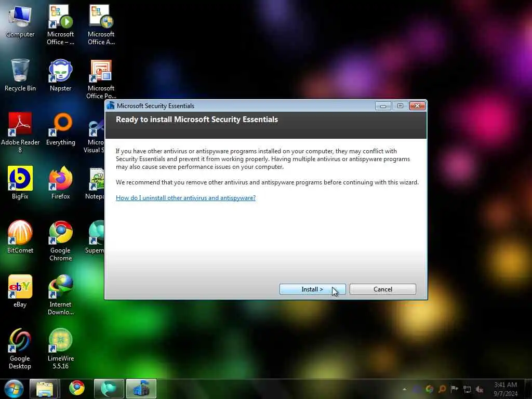This screenshot has width=532, height=399.
Task: Select the Adobe Reader 8 shortcut
Action: point(20,132)
